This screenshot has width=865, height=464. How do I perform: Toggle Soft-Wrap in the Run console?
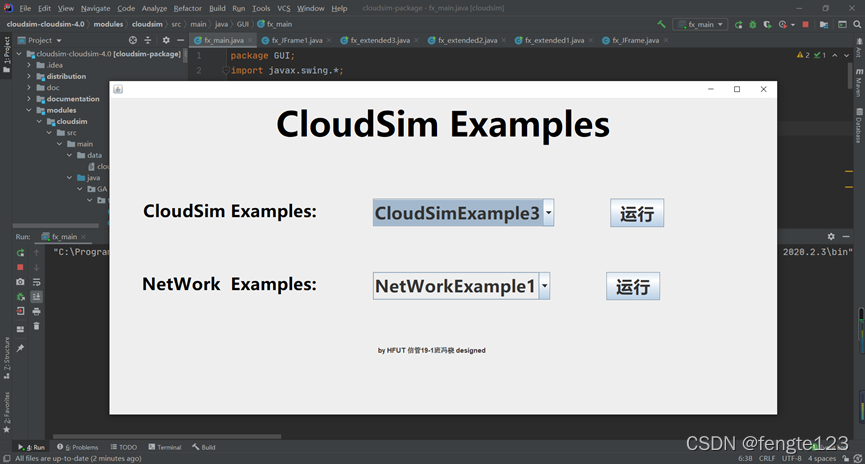click(x=36, y=282)
